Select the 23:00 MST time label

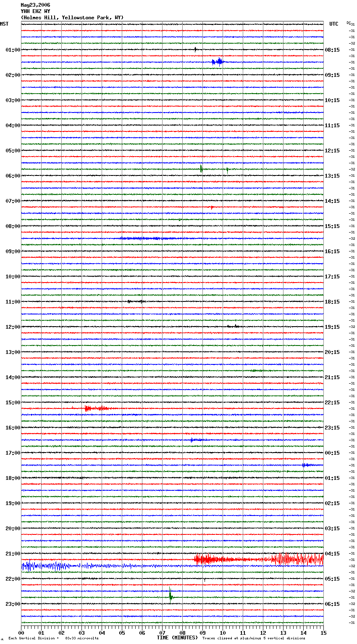pos(13,604)
